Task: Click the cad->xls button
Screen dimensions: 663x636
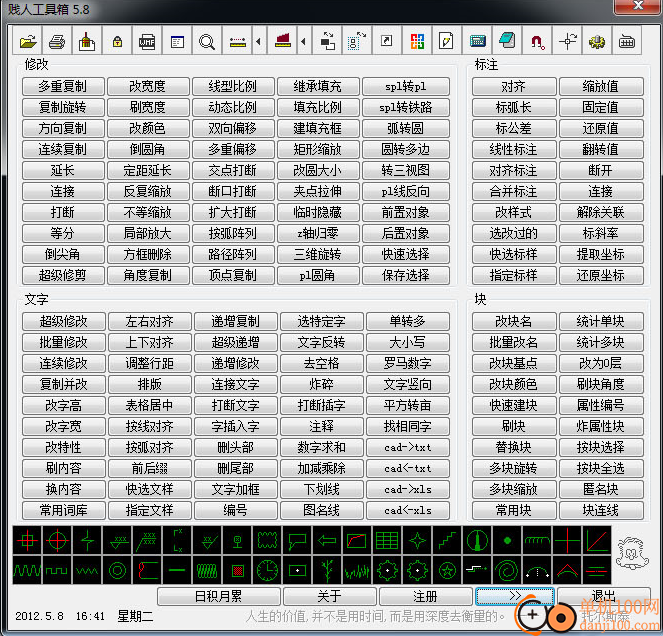Action: click(x=408, y=489)
